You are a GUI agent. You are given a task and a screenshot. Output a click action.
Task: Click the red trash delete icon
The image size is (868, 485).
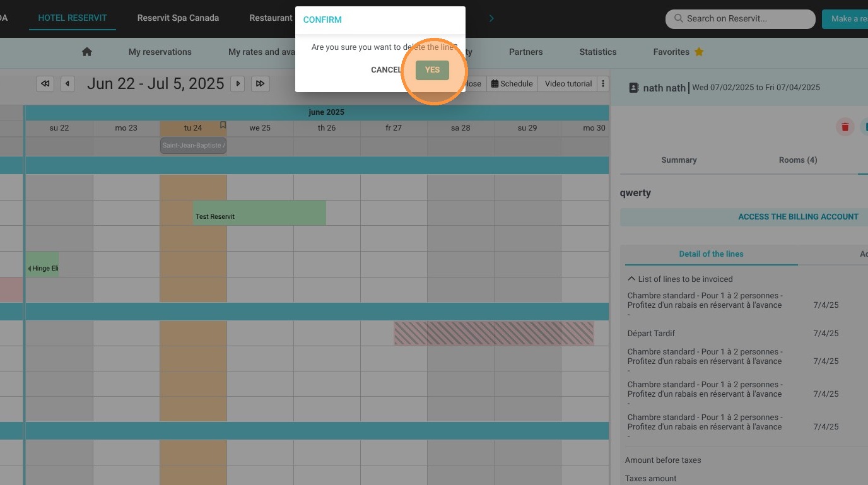(x=845, y=127)
